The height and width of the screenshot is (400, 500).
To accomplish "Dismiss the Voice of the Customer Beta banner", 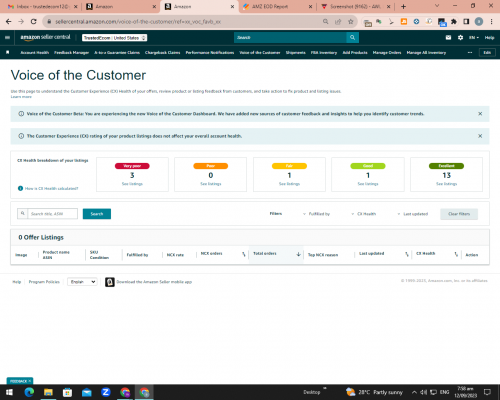I will [x=480, y=114].
